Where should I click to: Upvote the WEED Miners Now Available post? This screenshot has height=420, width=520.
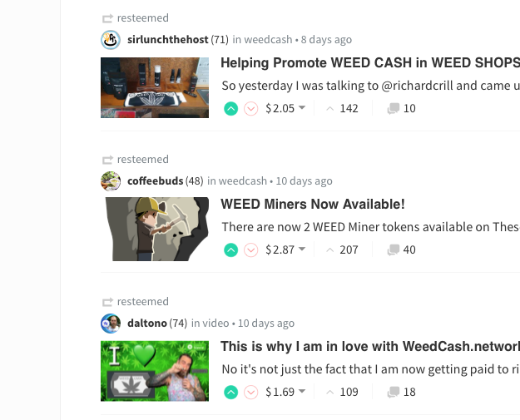coord(230,250)
